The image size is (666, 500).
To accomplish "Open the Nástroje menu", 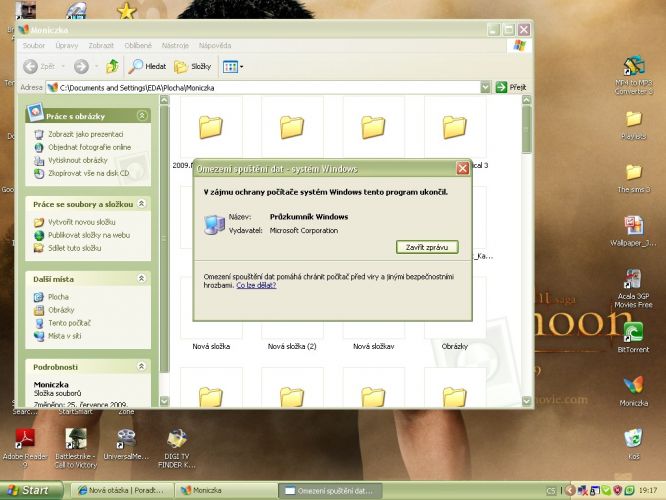I will coord(175,45).
